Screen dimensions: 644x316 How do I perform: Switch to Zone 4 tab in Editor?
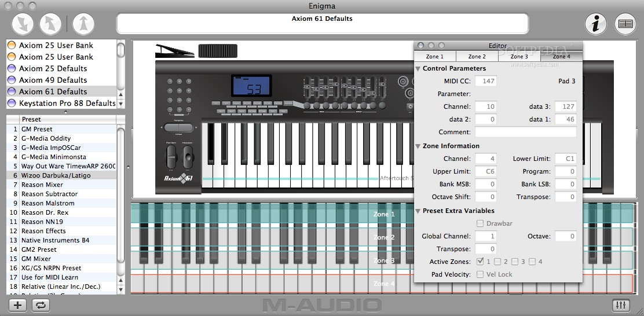coord(561,57)
